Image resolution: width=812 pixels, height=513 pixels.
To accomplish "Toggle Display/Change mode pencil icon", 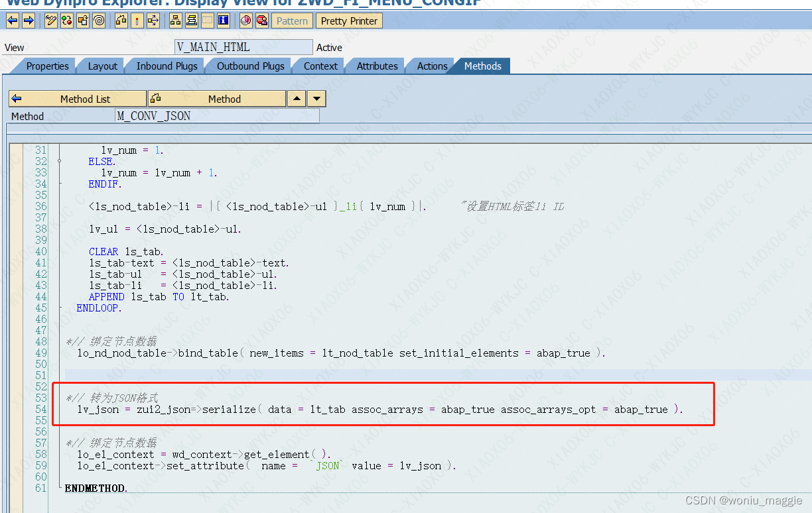I will 51,21.
